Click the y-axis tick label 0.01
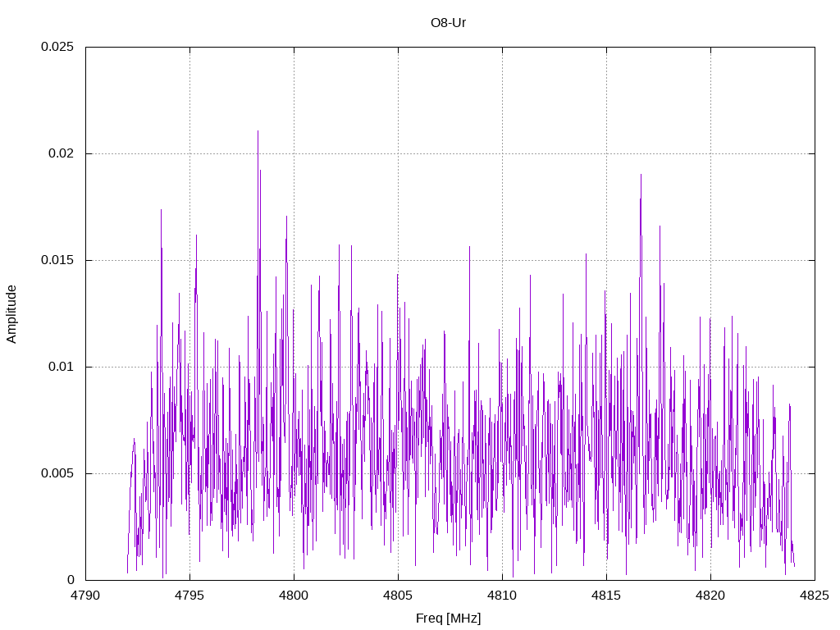The image size is (840, 630). click(x=61, y=367)
